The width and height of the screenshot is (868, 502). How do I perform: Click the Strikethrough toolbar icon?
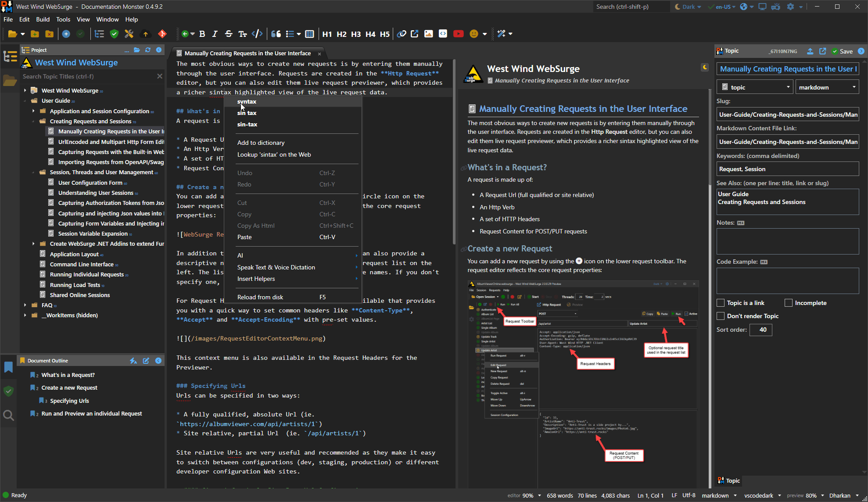click(229, 34)
